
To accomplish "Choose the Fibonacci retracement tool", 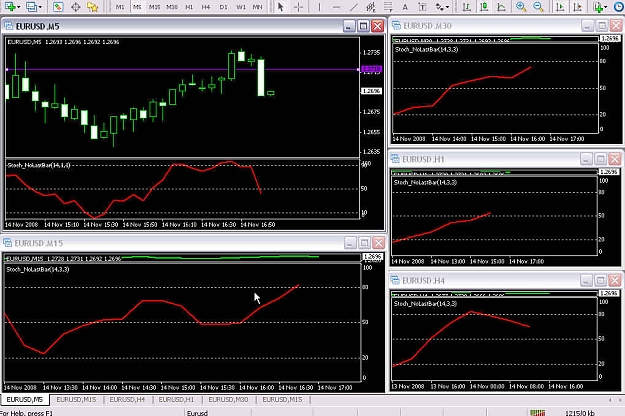I will click(388, 7).
